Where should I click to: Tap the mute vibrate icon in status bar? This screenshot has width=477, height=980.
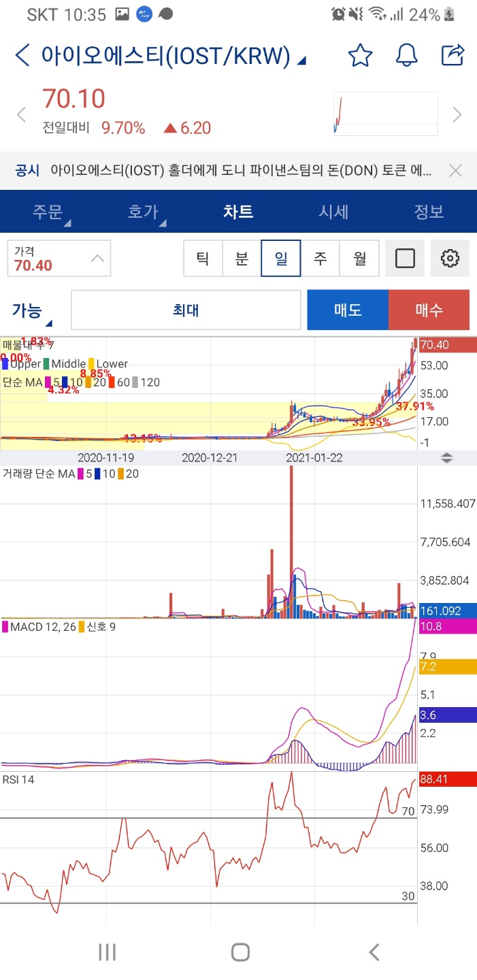(356, 14)
